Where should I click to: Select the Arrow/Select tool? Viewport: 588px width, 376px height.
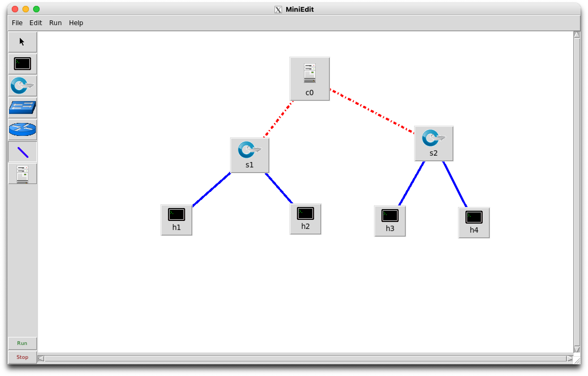coord(20,41)
